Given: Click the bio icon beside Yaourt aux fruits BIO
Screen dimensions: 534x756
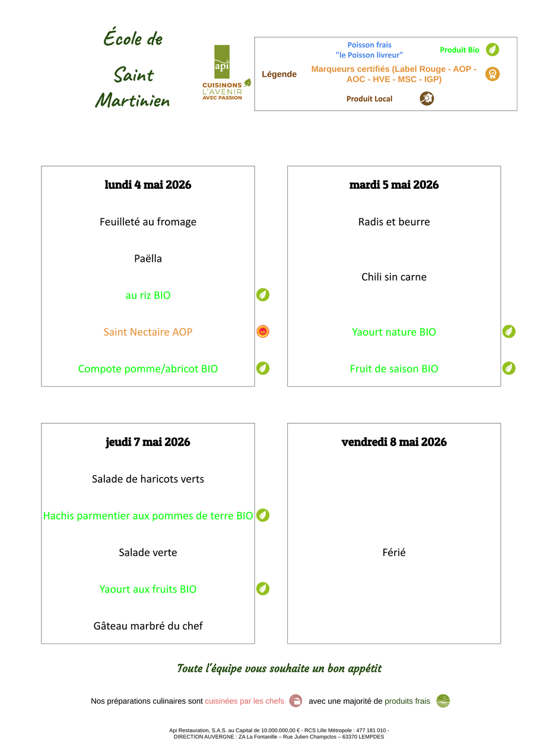Looking at the screenshot, I should [x=263, y=589].
